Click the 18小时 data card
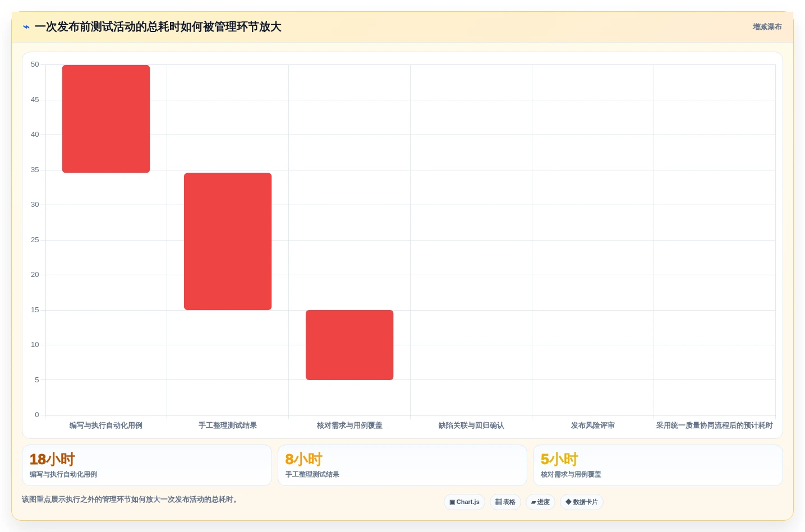This screenshot has height=532, width=805. click(147, 465)
